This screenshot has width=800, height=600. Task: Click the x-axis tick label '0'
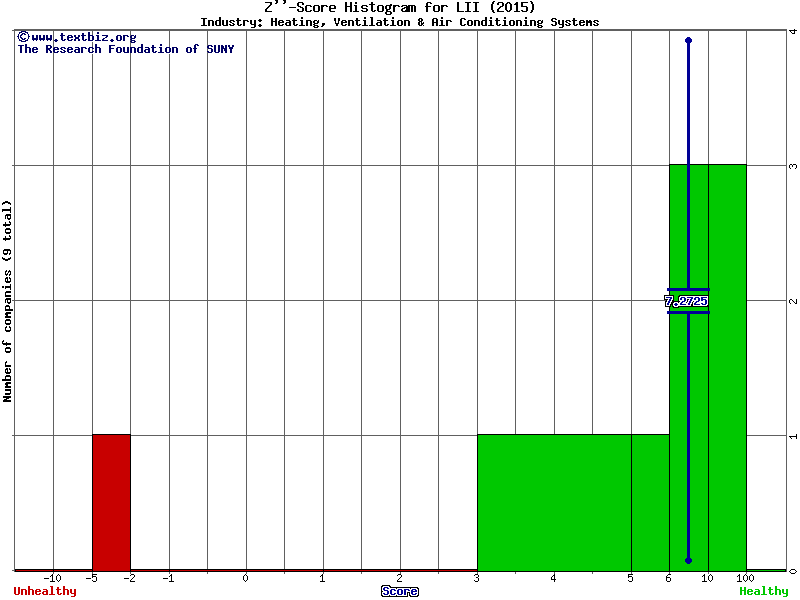point(246,579)
